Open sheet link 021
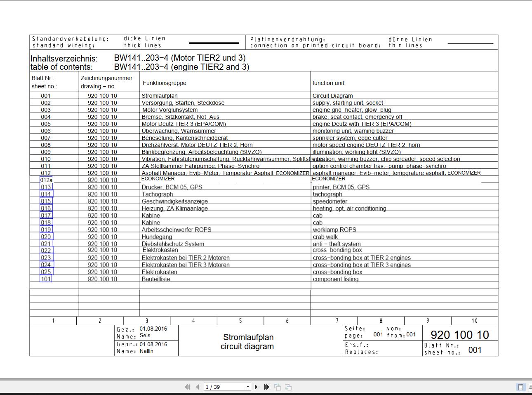The image size is (532, 395). [46, 244]
